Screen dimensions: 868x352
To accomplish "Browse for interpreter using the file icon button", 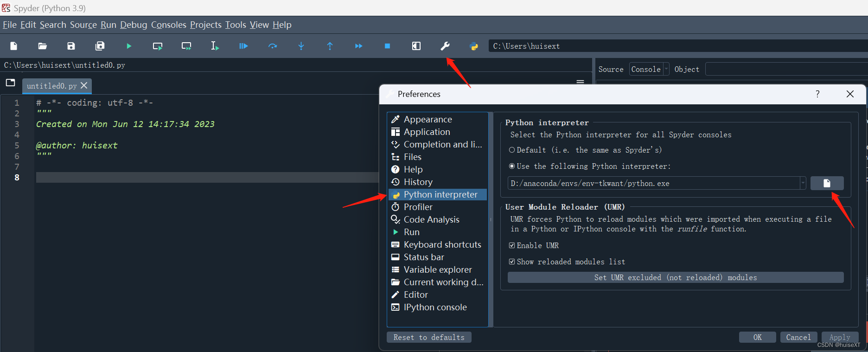I will tap(827, 183).
